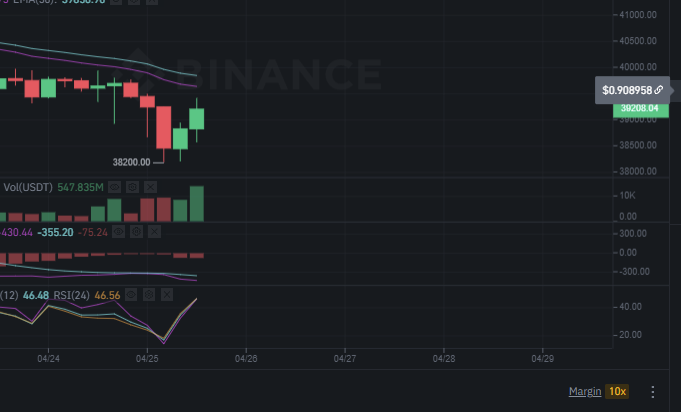The image size is (681, 412).
Task: Hide the Vol(USDT) indicator via eye icon
Action: point(115,186)
